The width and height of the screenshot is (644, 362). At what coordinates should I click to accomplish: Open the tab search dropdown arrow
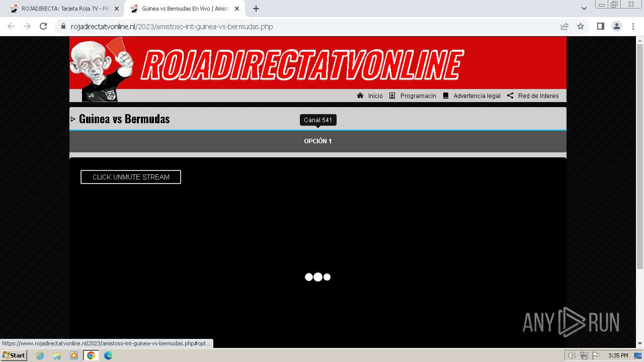[x=584, y=9]
